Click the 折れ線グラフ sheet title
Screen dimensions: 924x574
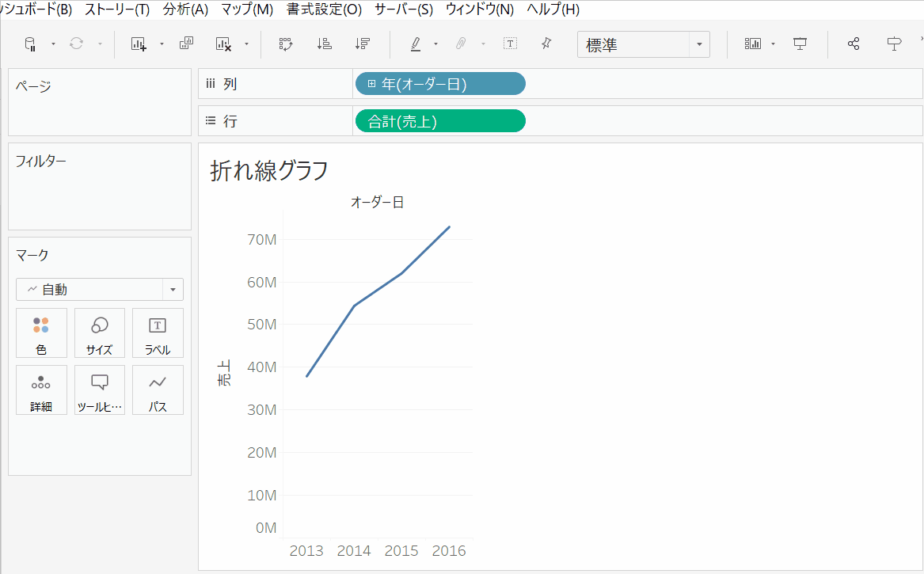269,171
